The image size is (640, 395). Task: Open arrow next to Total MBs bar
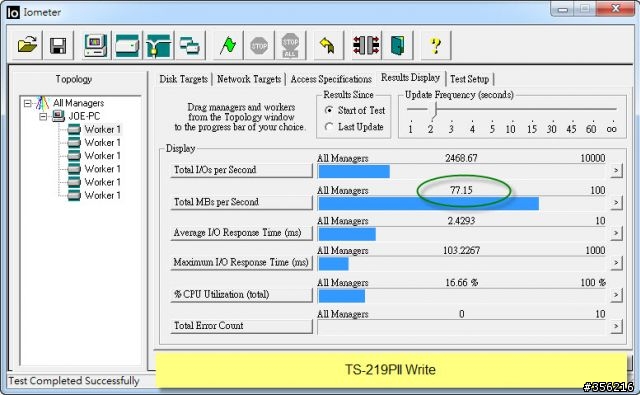[616, 202]
